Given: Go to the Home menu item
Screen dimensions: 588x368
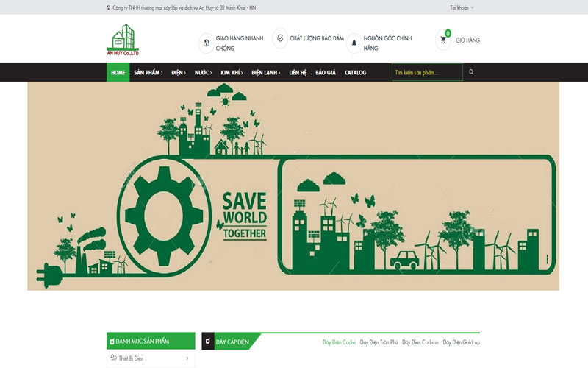Looking at the screenshot, I should pyautogui.click(x=118, y=73).
